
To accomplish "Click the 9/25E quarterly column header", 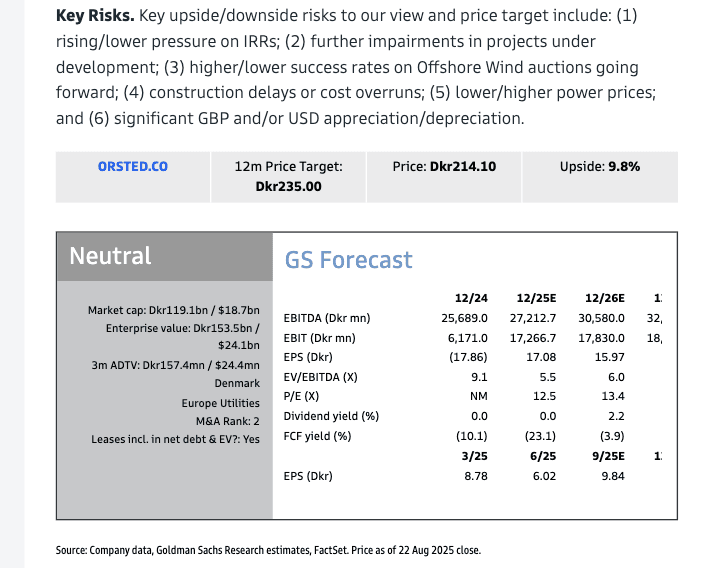I will (x=604, y=456).
